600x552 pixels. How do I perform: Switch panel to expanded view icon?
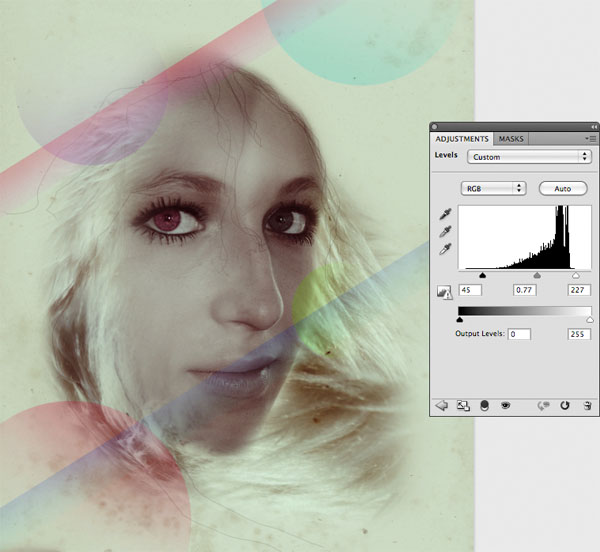tap(463, 405)
